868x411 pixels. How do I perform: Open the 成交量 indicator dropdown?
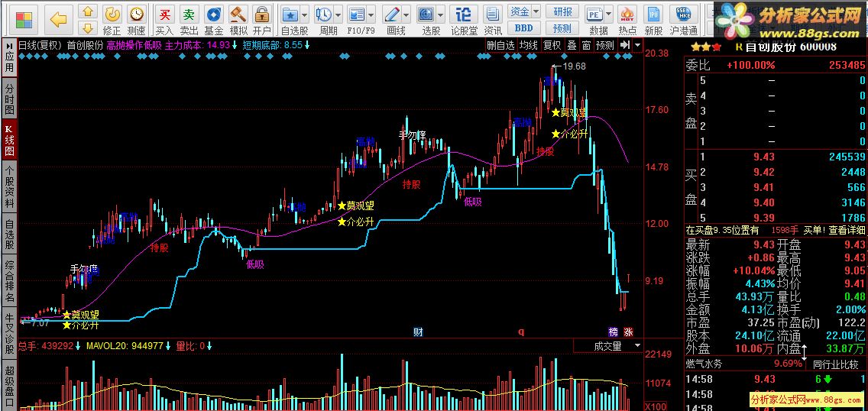(637, 346)
